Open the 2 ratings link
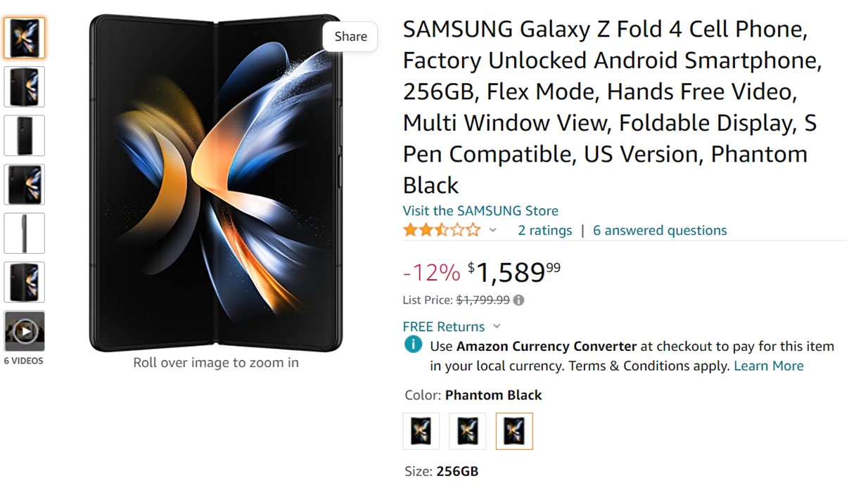The width and height of the screenshot is (868, 488). (544, 230)
